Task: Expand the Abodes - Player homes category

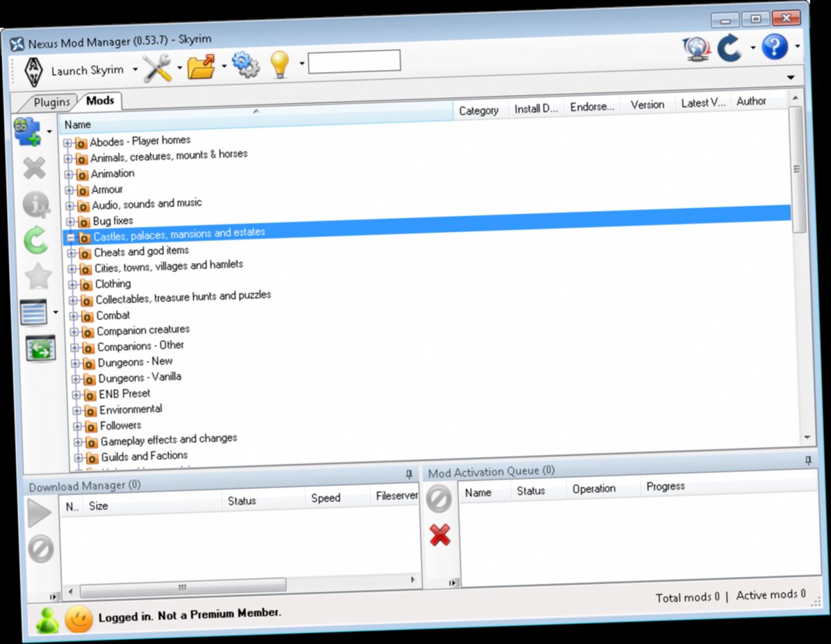Action: pos(68,143)
